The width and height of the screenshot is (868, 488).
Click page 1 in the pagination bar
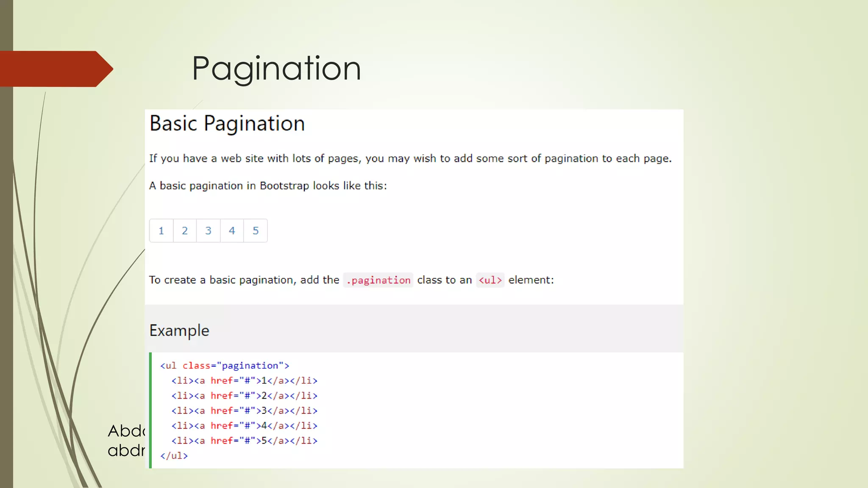click(161, 231)
